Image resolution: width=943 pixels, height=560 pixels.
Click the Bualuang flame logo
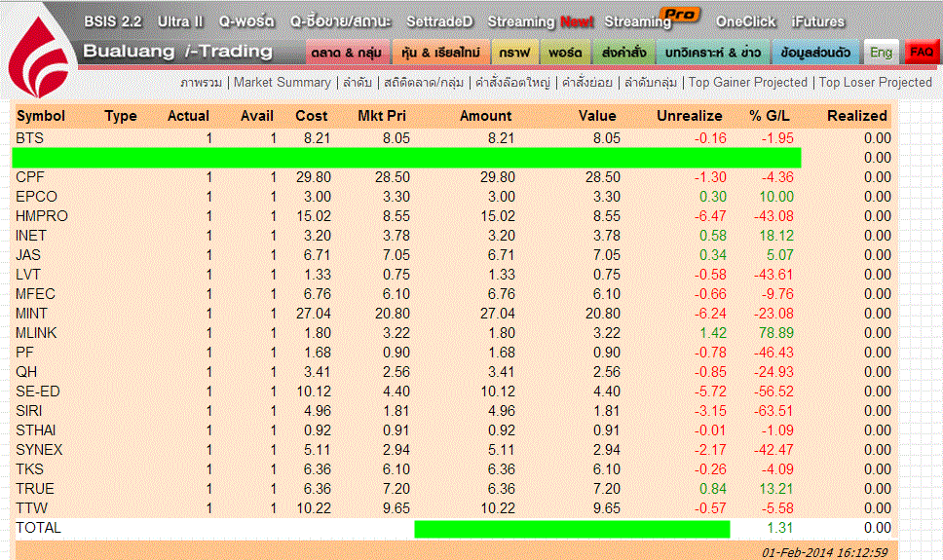pos(40,56)
